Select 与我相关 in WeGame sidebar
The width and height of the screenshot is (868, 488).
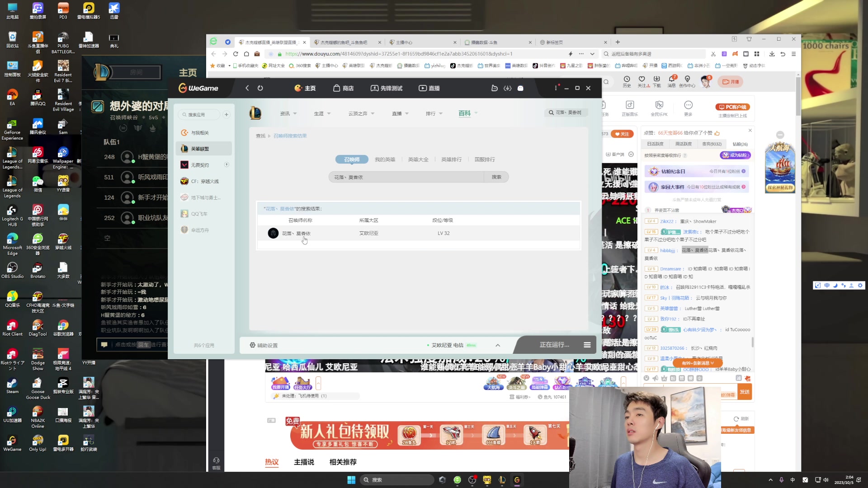tap(204, 133)
